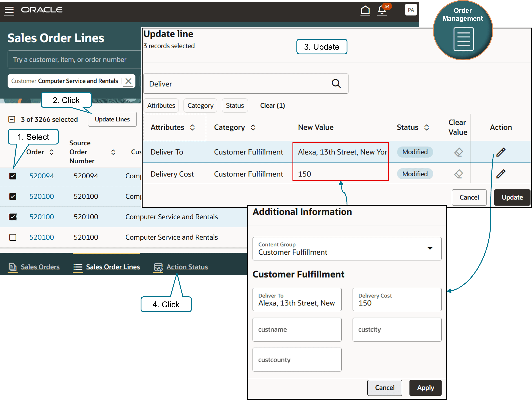Click the custcity field
Viewport: 532px width, 400px height.
click(x=397, y=330)
